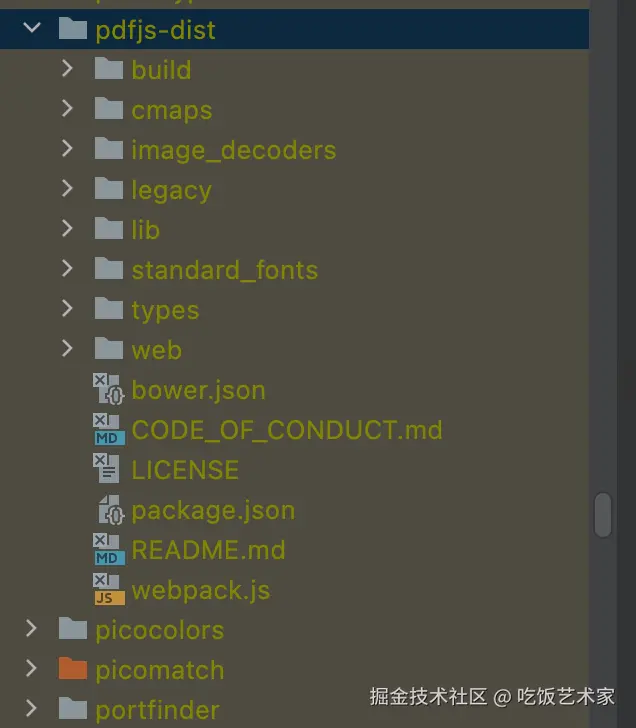Image resolution: width=636 pixels, height=728 pixels.
Task: Click the CODE_OF_CONDUCT.md markdown file icon
Action: point(109,430)
